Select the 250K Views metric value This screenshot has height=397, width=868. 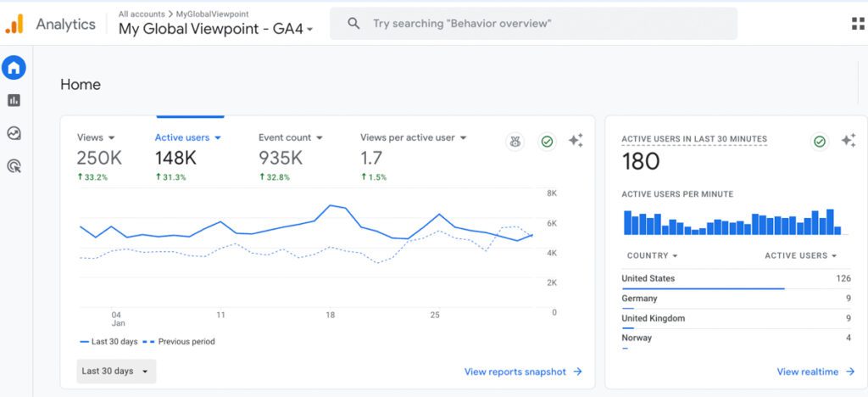coord(99,159)
